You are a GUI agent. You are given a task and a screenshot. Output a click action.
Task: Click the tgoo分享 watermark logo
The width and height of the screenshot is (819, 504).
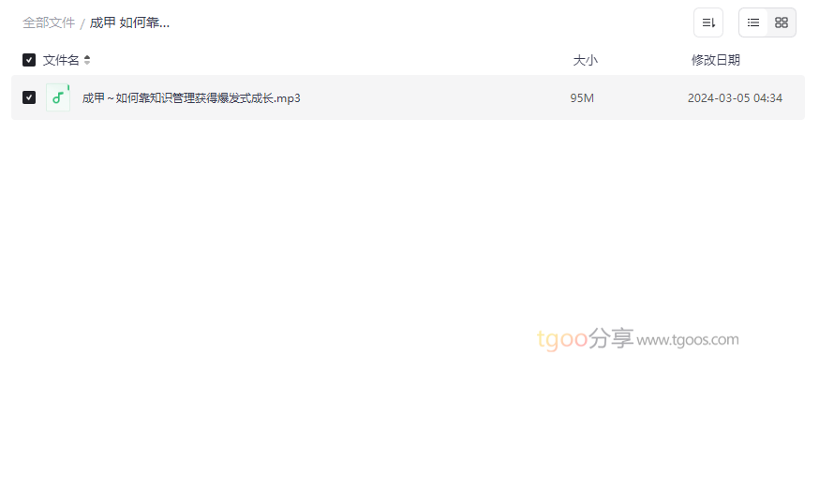click(x=586, y=338)
